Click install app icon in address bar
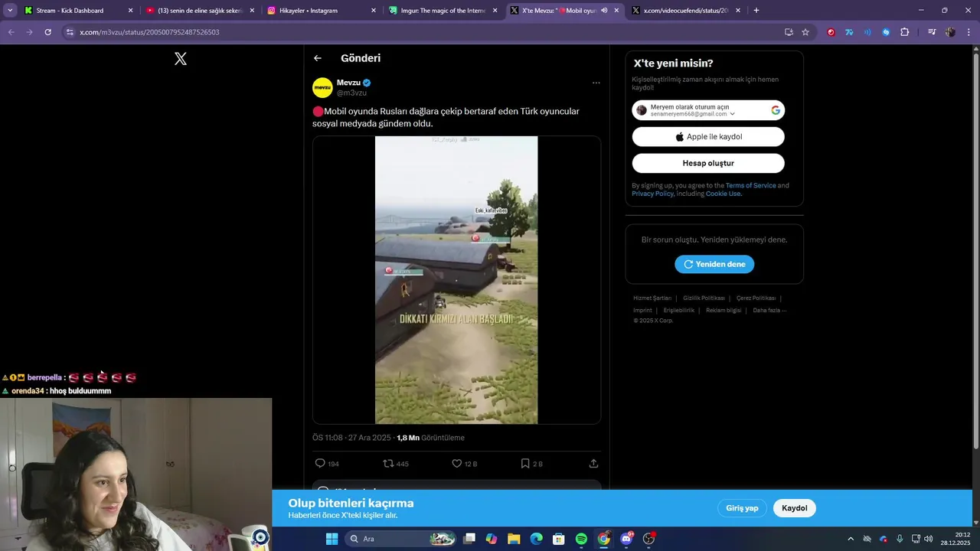This screenshot has width=980, height=551. pos(789,32)
